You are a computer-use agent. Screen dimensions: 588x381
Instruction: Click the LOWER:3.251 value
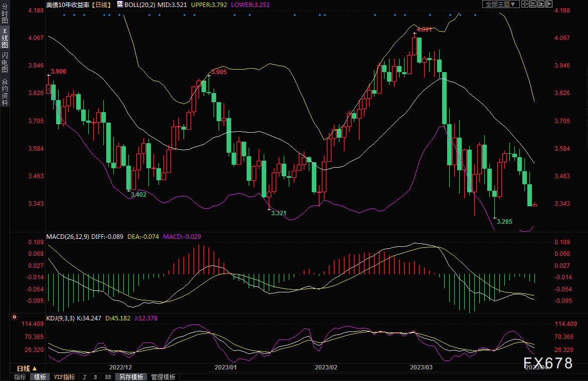click(250, 5)
